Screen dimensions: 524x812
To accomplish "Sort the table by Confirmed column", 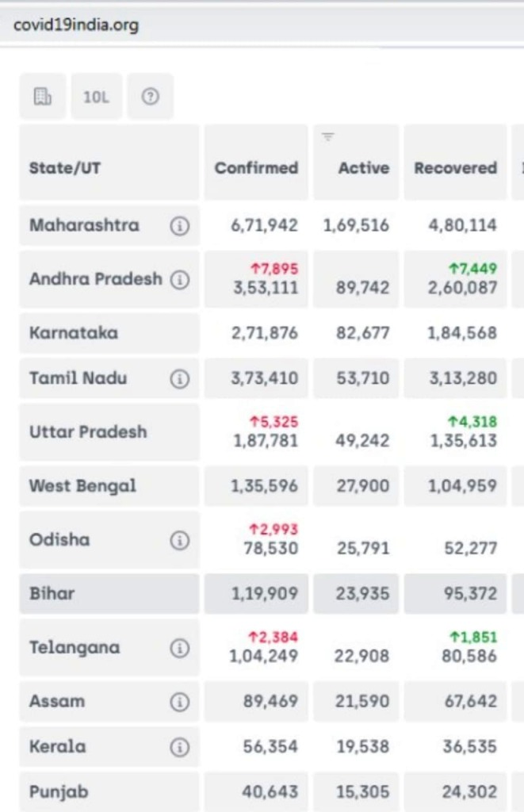I will click(x=256, y=168).
